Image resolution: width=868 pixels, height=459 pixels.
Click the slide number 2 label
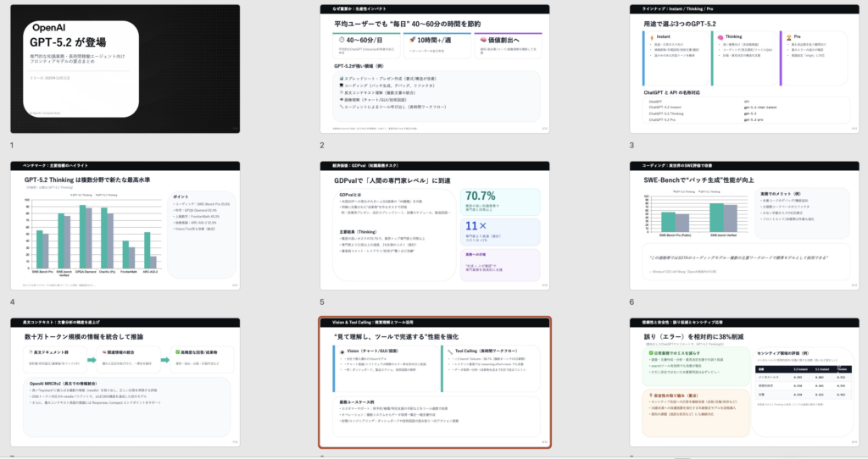pyautogui.click(x=322, y=145)
